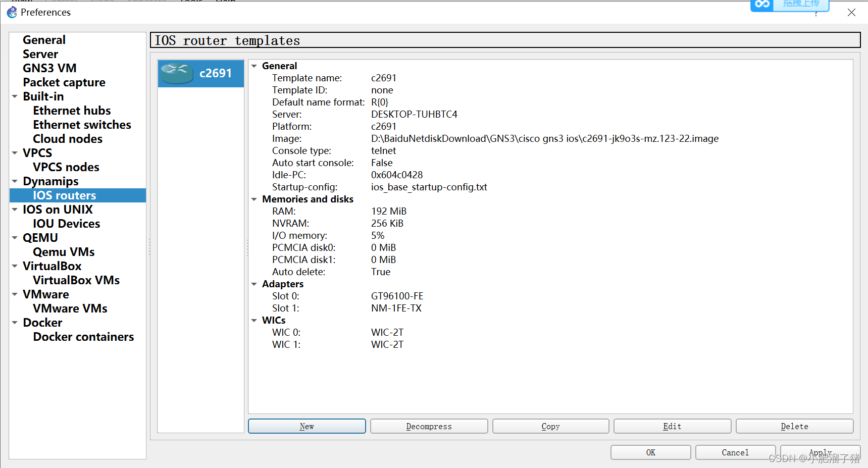868x468 pixels.
Task: Select Cloud nodes in the sidebar
Action: point(68,139)
